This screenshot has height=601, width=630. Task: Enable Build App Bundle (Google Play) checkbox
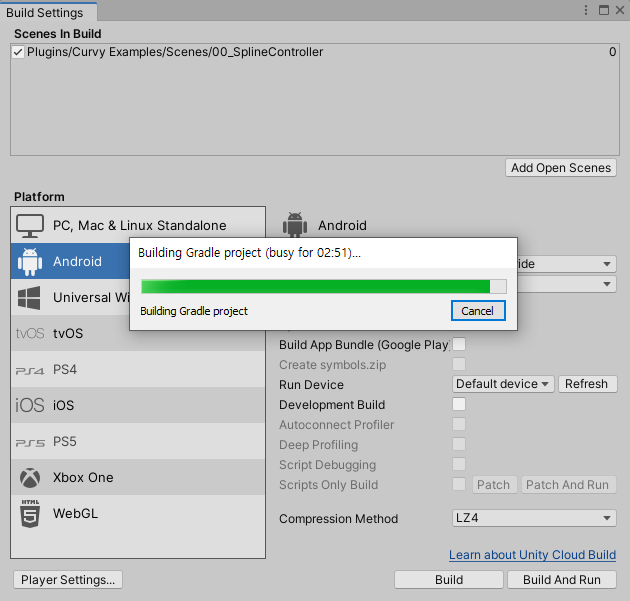[x=459, y=344]
